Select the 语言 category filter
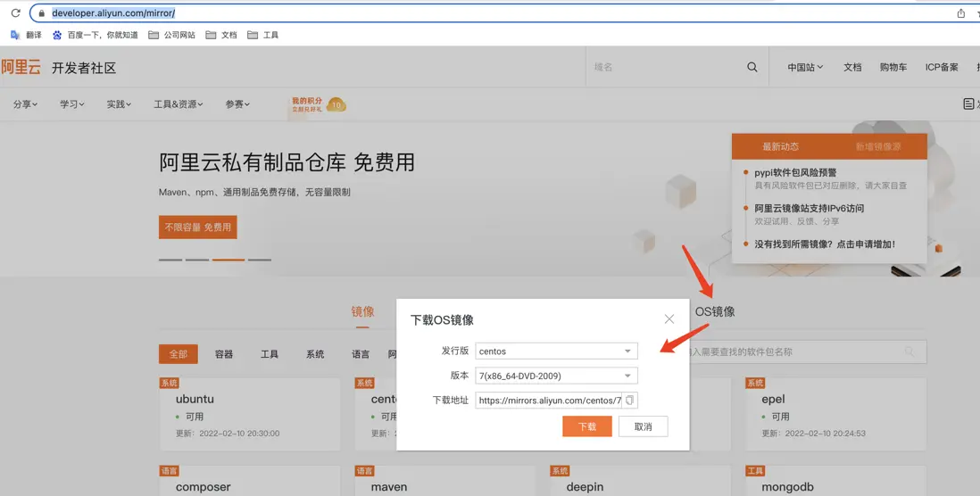Image resolution: width=980 pixels, height=496 pixels. [x=361, y=354]
